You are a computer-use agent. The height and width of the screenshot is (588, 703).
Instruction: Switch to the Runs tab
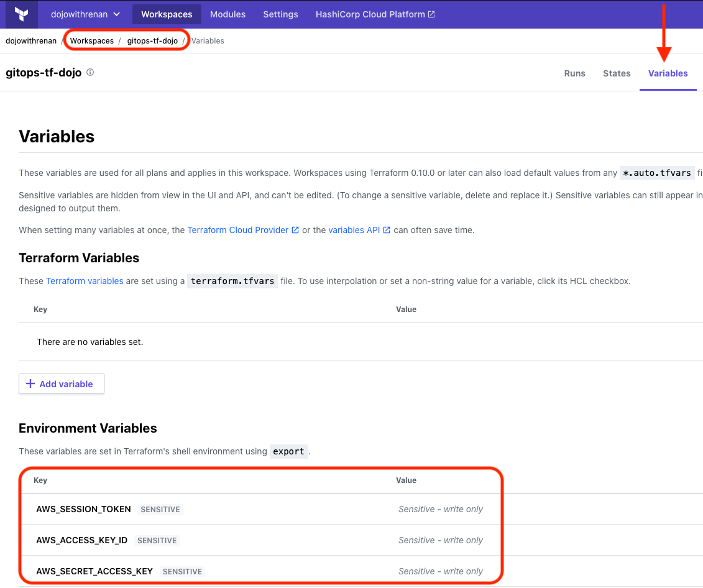coord(575,73)
